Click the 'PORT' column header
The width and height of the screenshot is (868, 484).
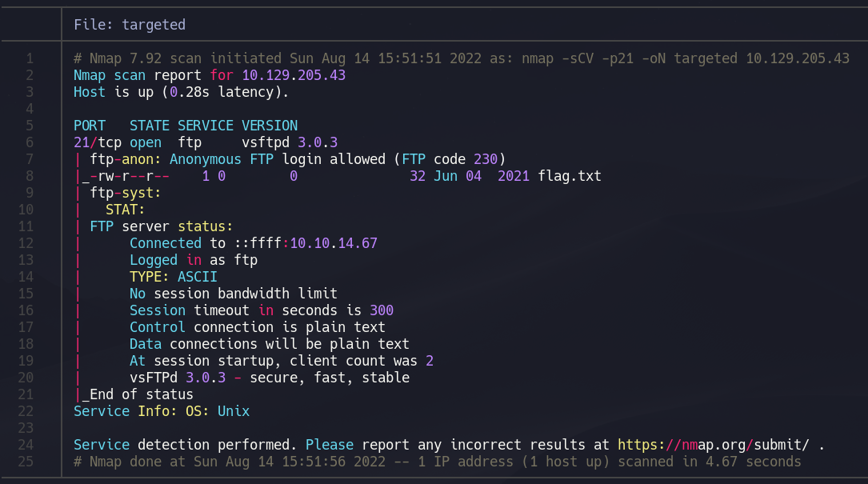pyautogui.click(x=90, y=126)
